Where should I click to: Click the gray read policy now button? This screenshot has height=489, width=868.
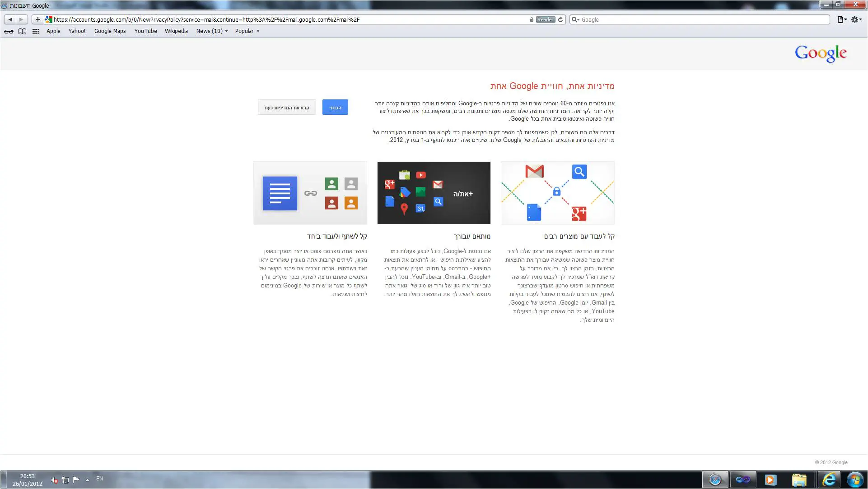click(x=287, y=108)
